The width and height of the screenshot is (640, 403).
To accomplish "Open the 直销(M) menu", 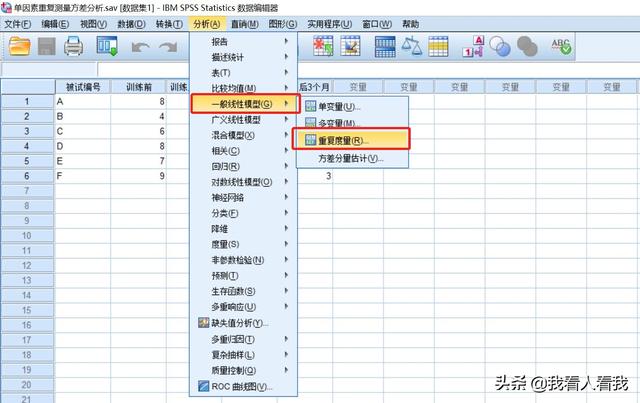I will 245,24.
